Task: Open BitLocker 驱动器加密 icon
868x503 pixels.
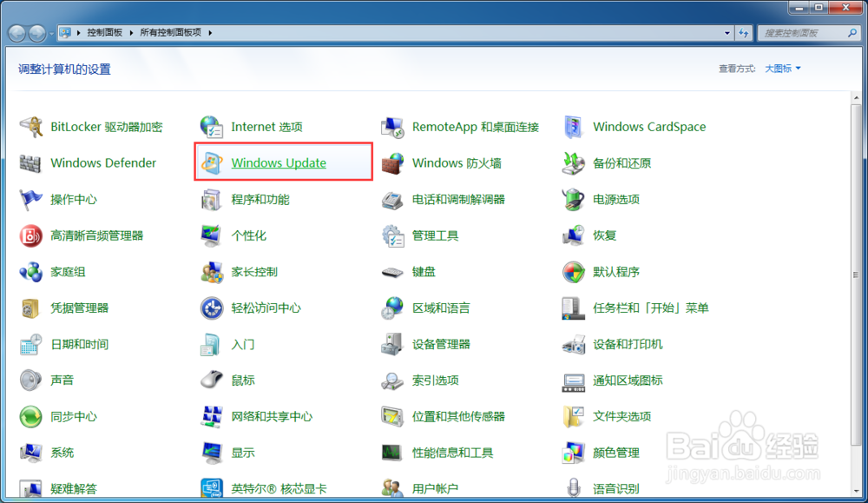Action: (31, 127)
